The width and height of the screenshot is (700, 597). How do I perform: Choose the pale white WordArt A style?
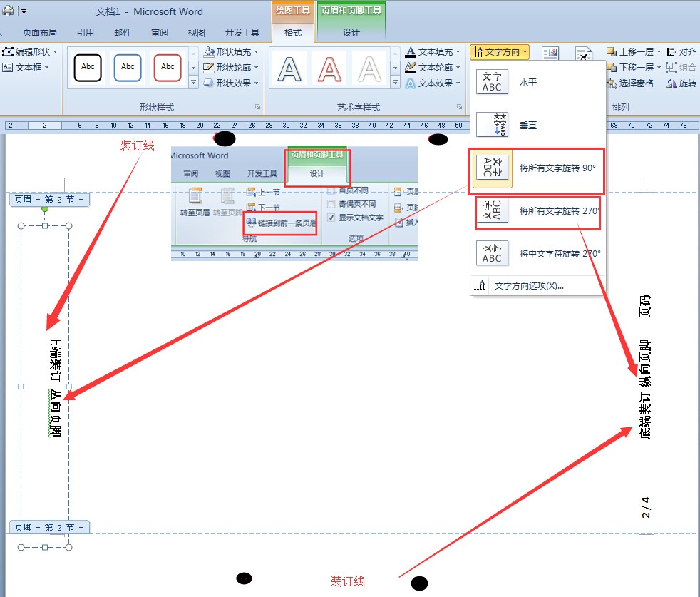coord(370,68)
